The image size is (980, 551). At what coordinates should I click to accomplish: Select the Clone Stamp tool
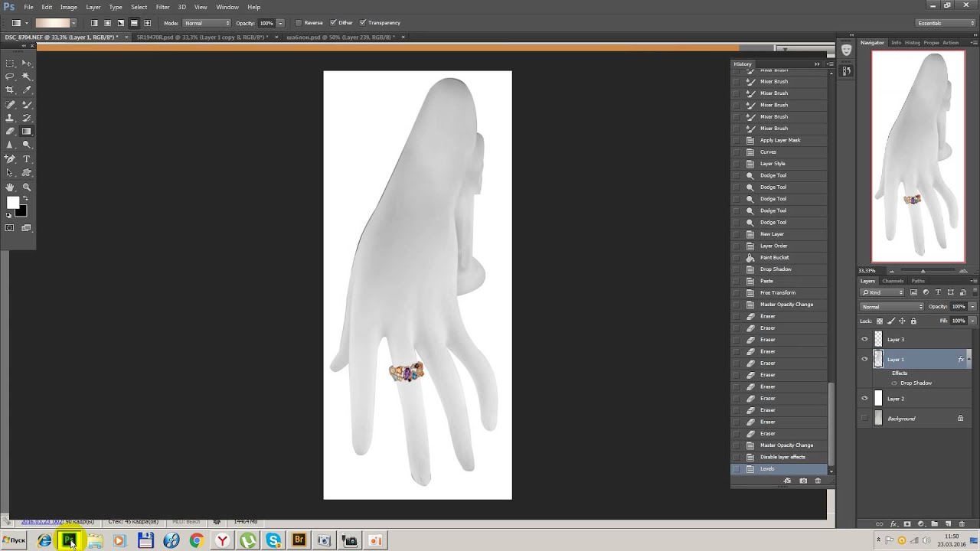[10, 118]
